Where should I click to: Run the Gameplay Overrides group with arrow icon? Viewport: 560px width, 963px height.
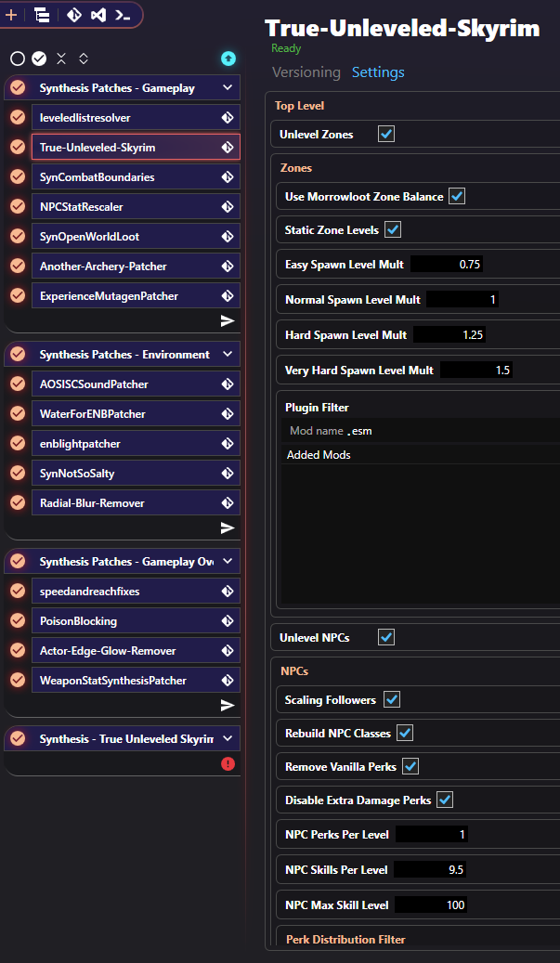coord(228,705)
